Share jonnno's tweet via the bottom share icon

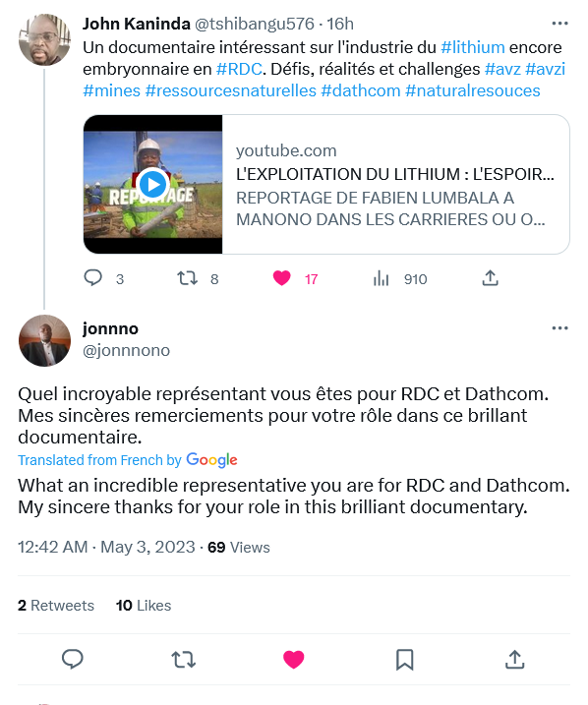(x=514, y=660)
